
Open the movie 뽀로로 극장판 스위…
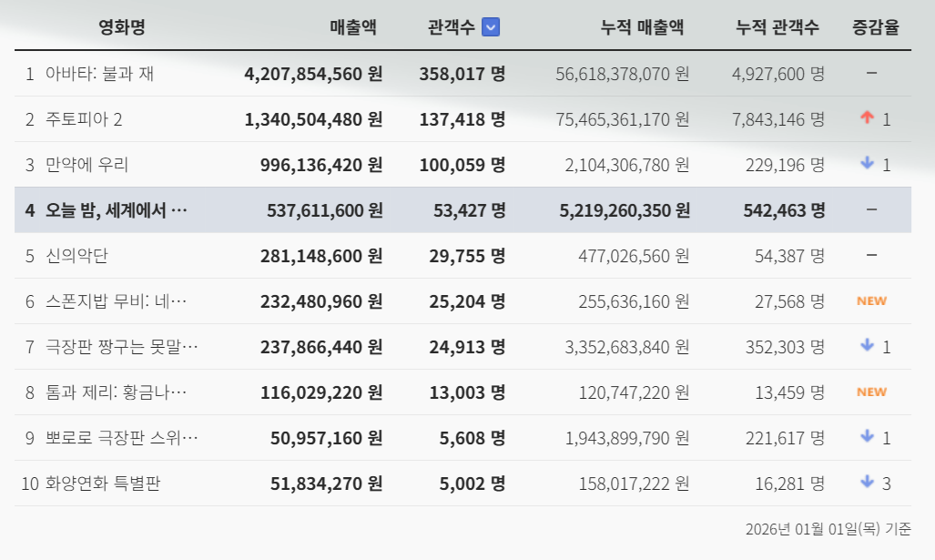tap(122, 438)
